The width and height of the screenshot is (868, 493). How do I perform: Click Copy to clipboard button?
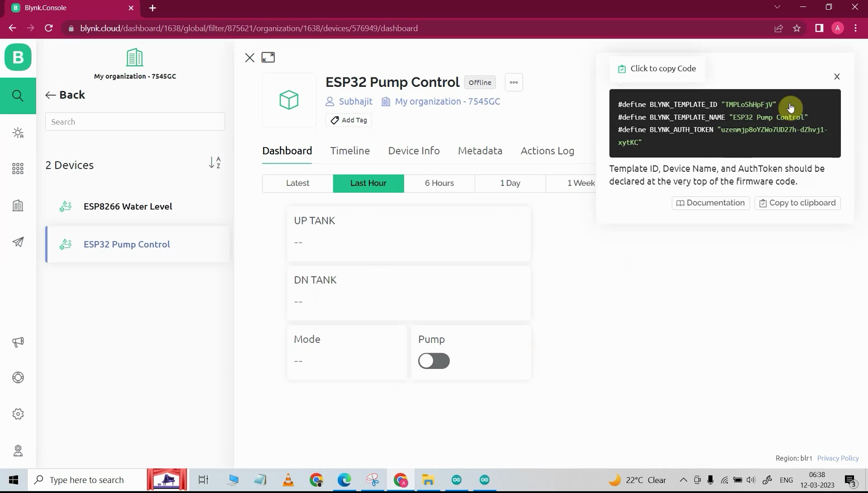click(x=797, y=203)
